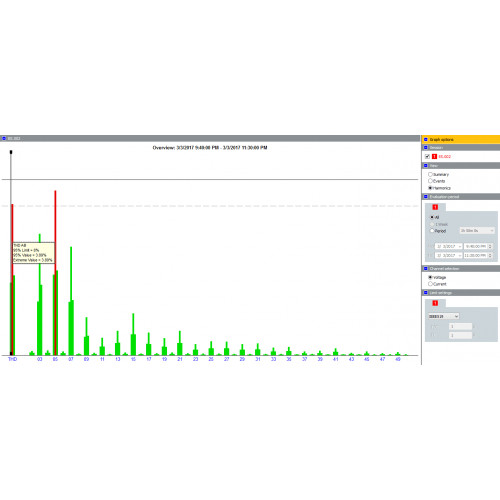Click the 07 harmonic axis label
Viewport: 500px width, 500px height.
[x=71, y=359]
